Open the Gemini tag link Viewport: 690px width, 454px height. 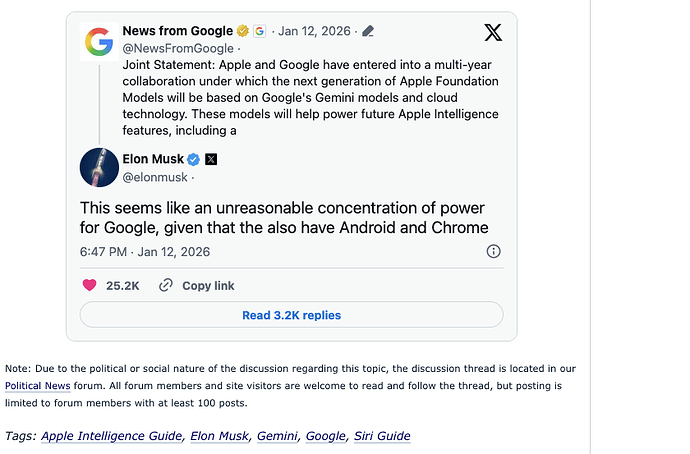coord(276,436)
